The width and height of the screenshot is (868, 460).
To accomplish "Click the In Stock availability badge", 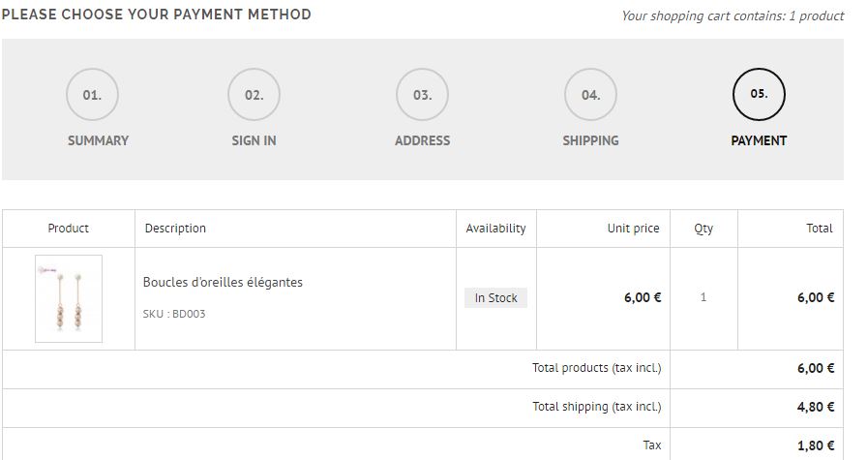I will [x=495, y=298].
